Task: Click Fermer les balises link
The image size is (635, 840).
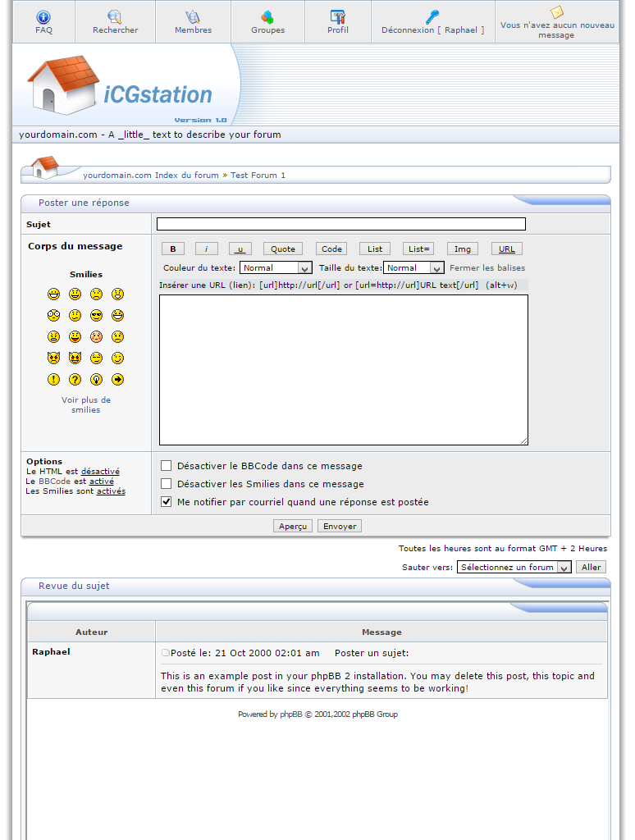Action: click(487, 268)
